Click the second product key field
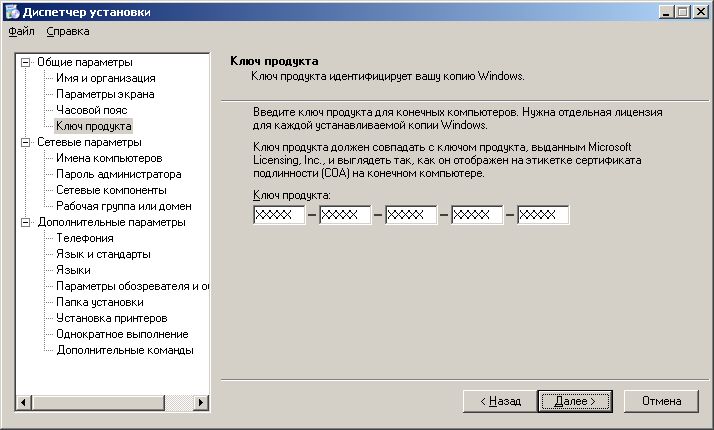Image resolution: width=714 pixels, height=430 pixels. point(345,215)
